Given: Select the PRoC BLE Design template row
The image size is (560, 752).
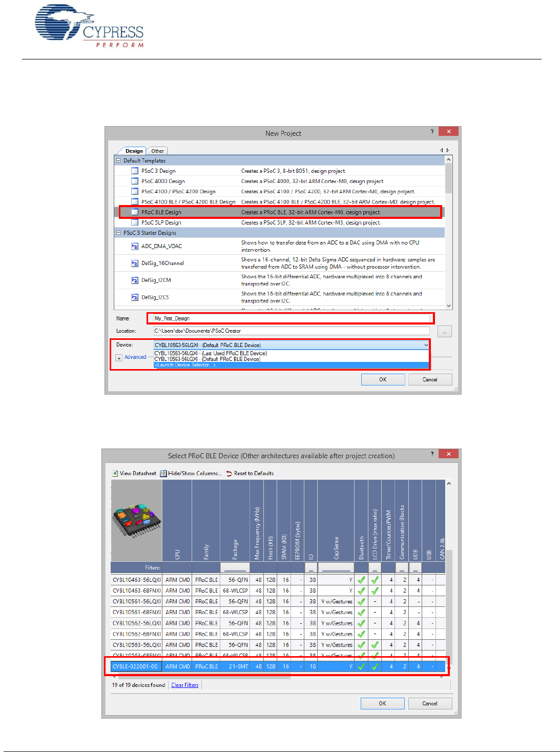Looking at the screenshot, I should click(x=279, y=212).
